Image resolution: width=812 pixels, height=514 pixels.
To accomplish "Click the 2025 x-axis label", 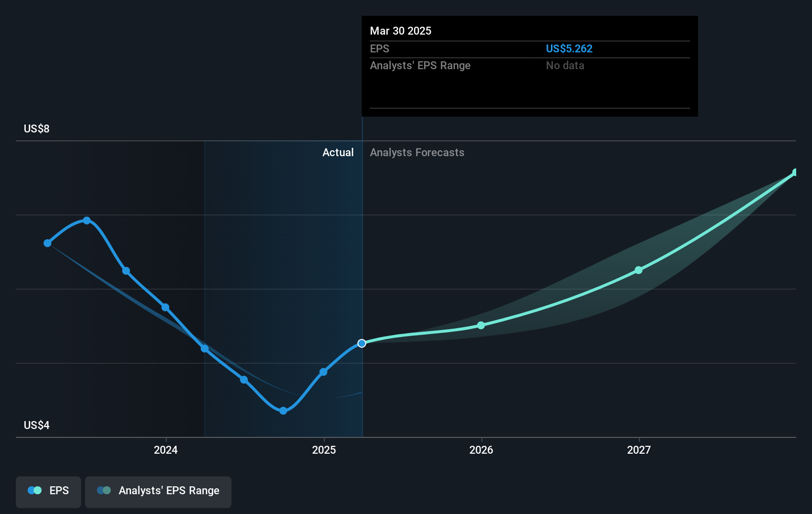I will [324, 450].
